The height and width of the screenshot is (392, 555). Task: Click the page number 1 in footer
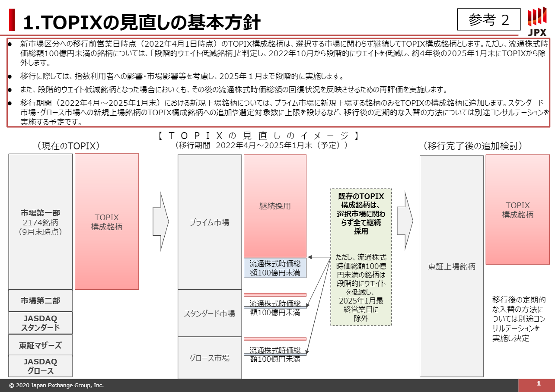(x=539, y=383)
